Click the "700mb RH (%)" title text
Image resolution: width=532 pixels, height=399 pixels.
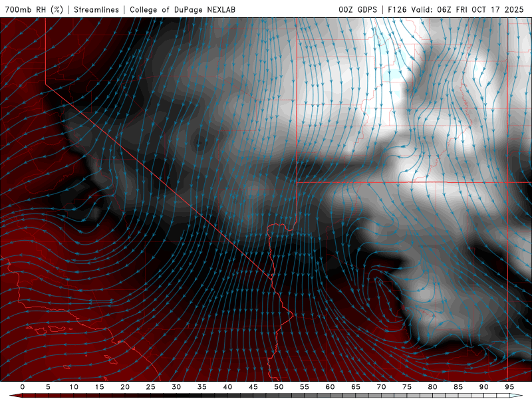pyautogui.click(x=34, y=9)
